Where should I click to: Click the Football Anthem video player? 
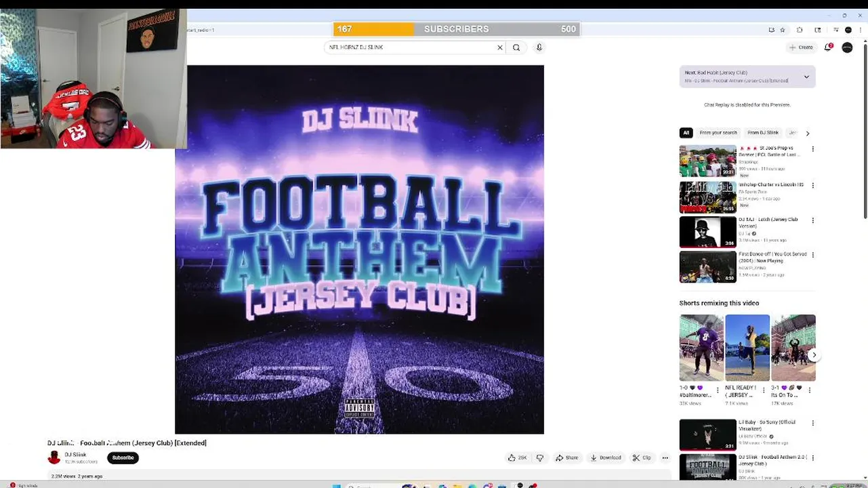[359, 249]
